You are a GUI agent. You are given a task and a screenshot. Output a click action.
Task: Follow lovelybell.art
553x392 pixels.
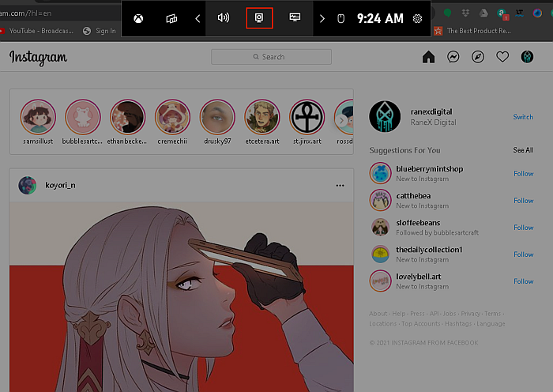point(523,281)
